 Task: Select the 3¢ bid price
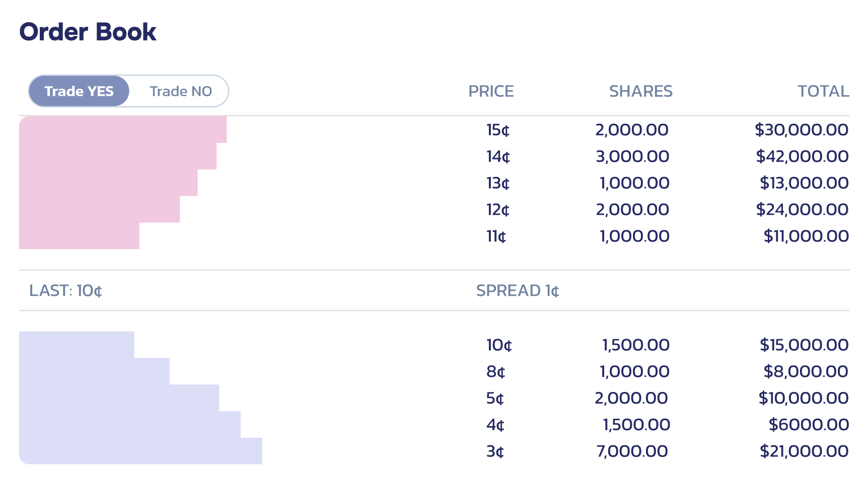[x=495, y=451]
